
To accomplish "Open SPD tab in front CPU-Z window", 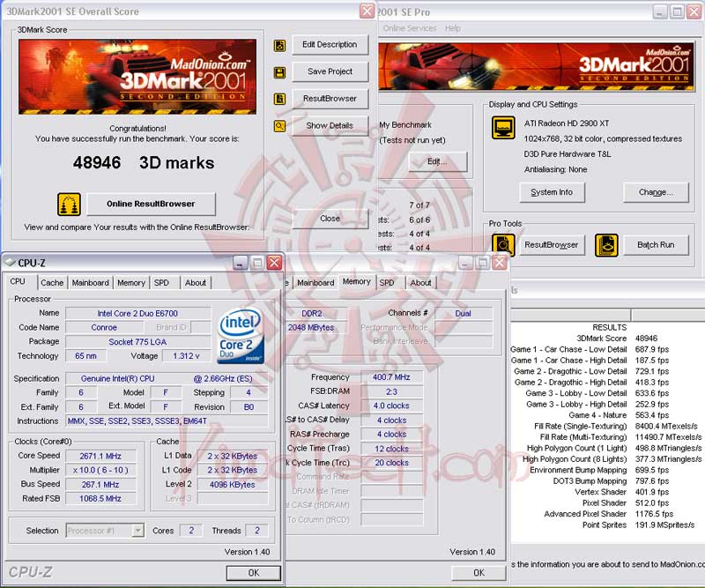I will [161, 283].
